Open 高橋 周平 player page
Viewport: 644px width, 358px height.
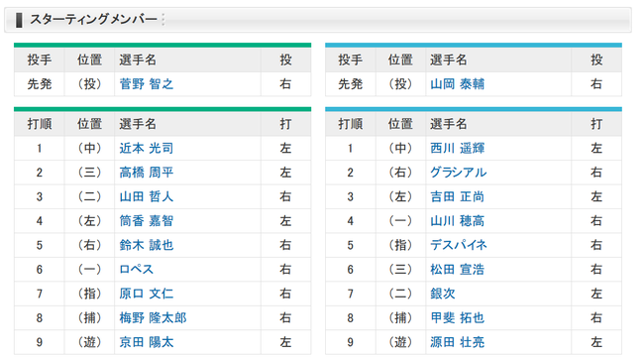[147, 173]
